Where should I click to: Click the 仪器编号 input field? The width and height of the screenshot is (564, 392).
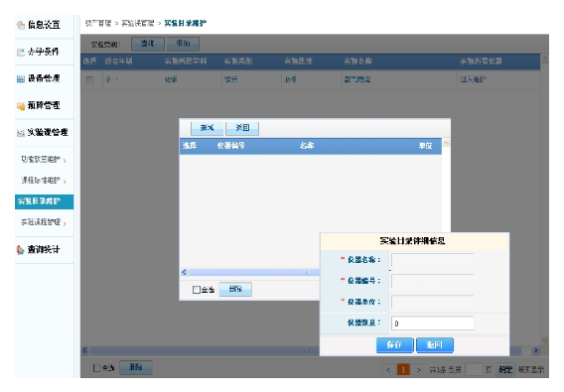pos(432,281)
